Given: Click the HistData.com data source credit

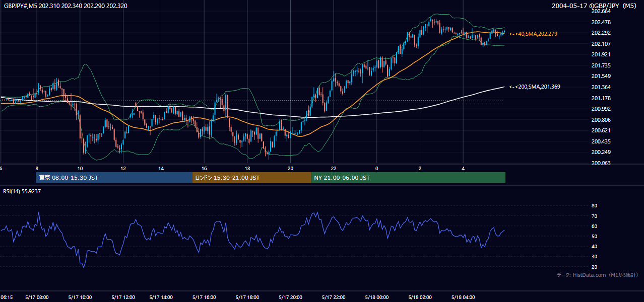Looking at the screenshot, I should [x=598, y=275].
